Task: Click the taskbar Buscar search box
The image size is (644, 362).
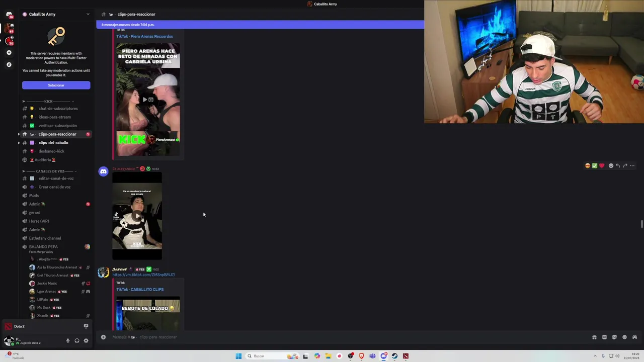Action: point(272,356)
